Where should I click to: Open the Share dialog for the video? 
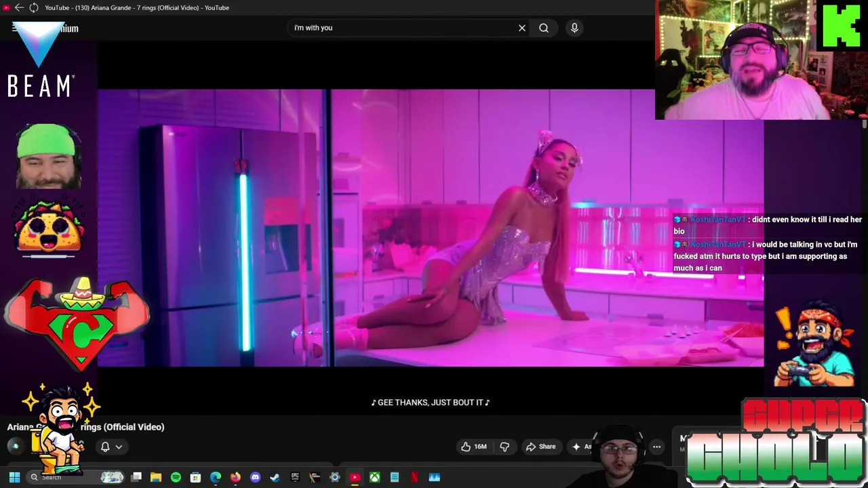pyautogui.click(x=541, y=447)
